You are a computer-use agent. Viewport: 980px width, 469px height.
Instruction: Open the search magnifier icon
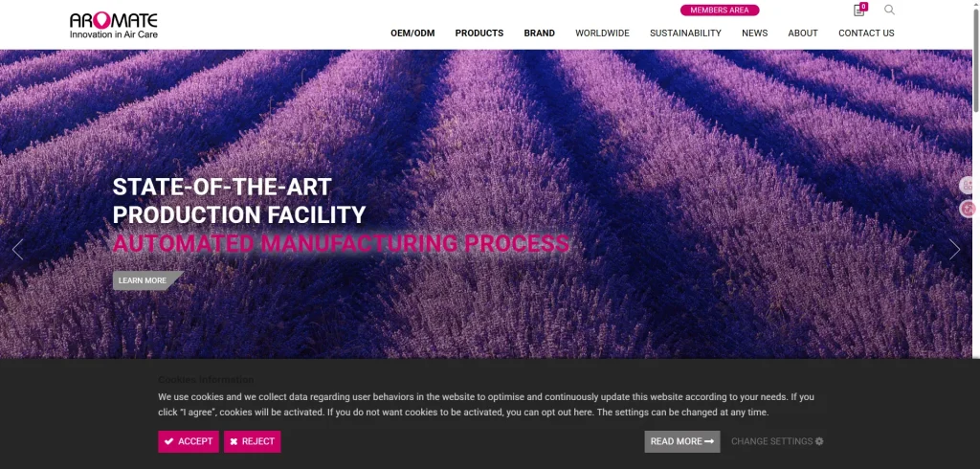889,10
